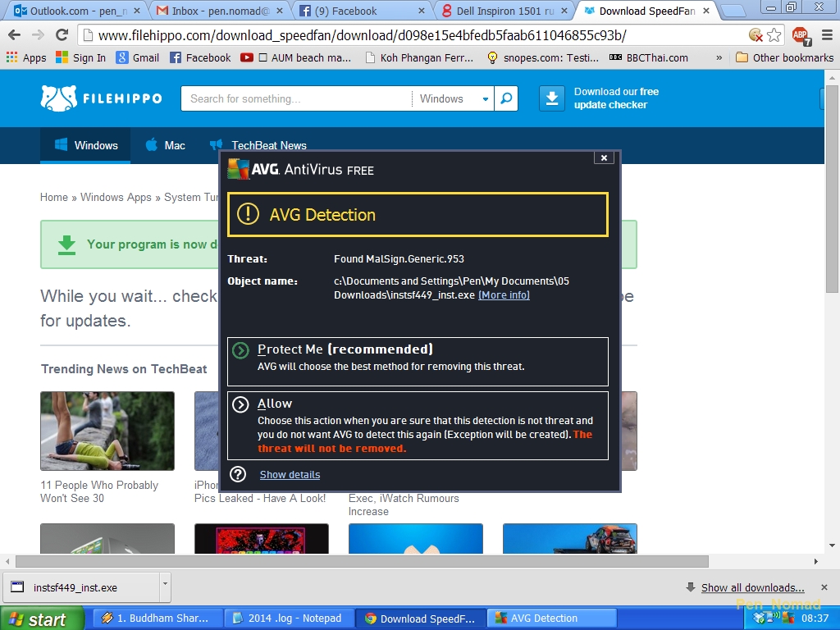Click the horizontal page scrollbar
Viewport: 840px width, 630px height.
[362, 561]
